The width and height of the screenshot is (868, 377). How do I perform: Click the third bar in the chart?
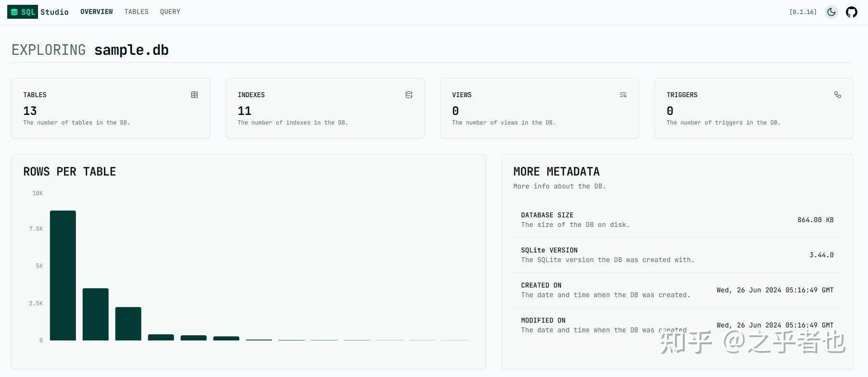click(128, 323)
